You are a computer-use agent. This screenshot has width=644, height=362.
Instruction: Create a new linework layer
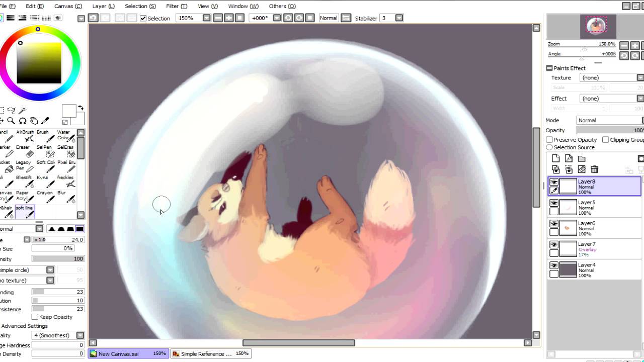[x=569, y=158]
